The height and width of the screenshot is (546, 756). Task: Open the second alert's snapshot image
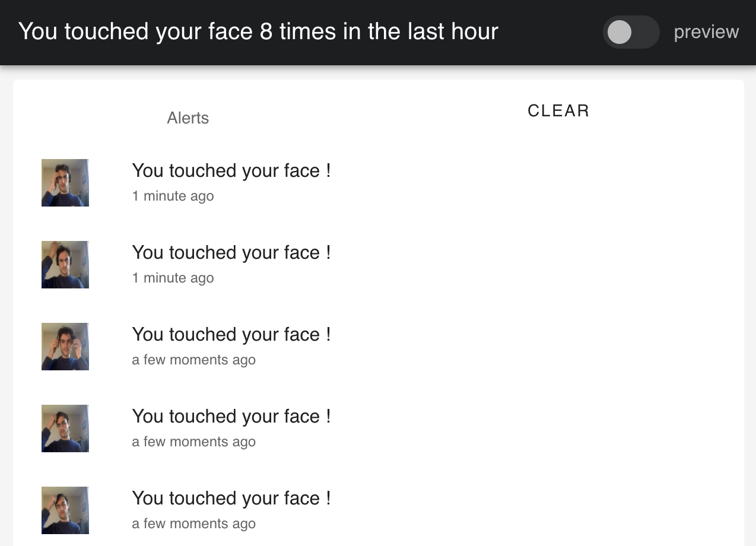pos(65,264)
